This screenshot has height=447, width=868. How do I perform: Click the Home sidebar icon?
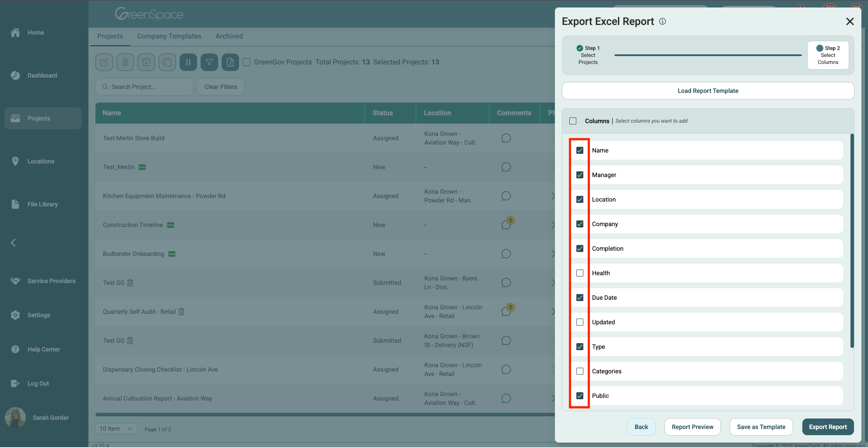[x=15, y=32]
